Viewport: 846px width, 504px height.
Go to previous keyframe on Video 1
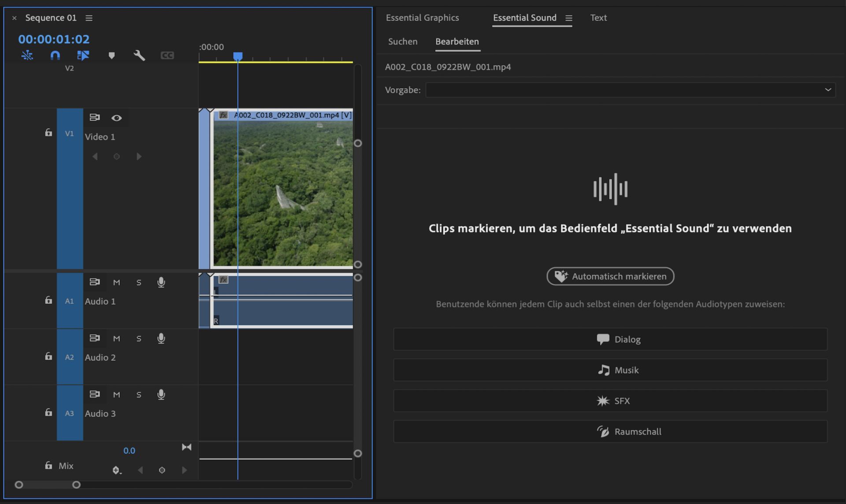[x=95, y=156]
